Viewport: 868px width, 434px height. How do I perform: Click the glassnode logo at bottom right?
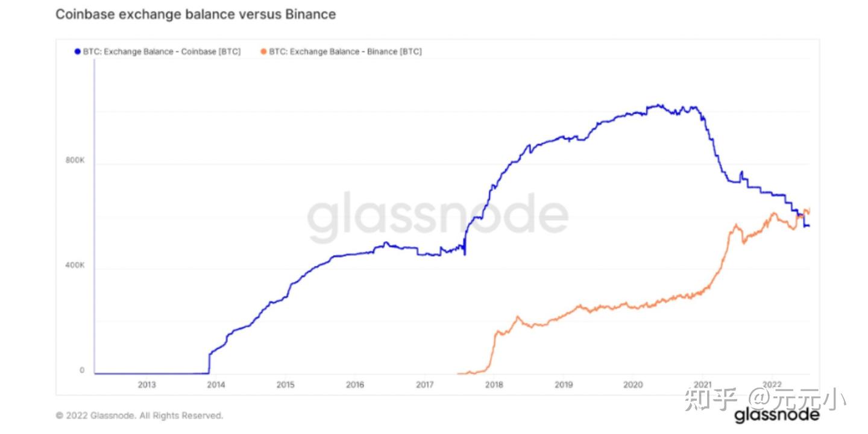click(777, 415)
